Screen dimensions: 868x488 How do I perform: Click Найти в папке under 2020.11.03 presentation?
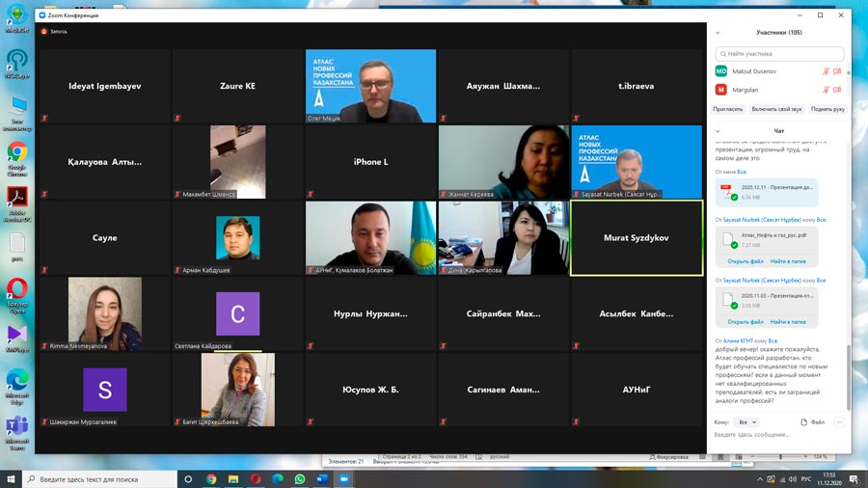pyautogui.click(x=788, y=321)
